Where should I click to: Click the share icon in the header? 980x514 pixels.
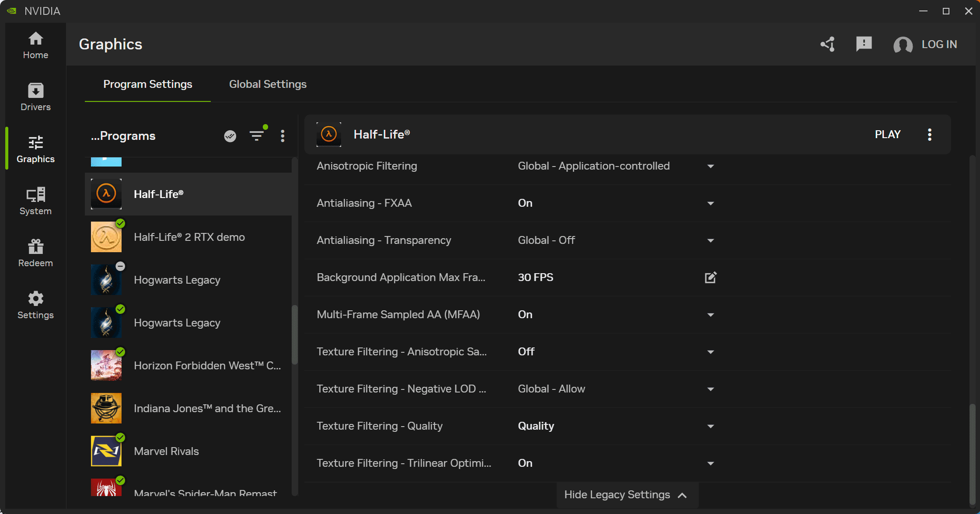coord(827,44)
